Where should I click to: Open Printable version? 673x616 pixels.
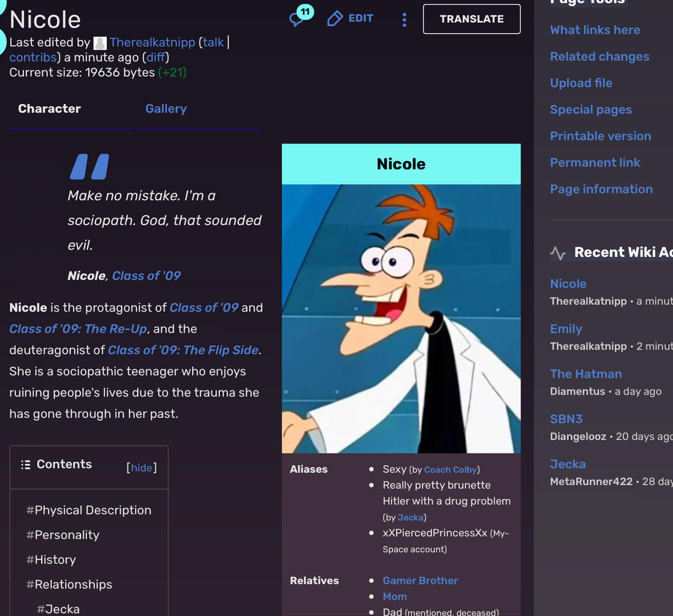click(600, 136)
